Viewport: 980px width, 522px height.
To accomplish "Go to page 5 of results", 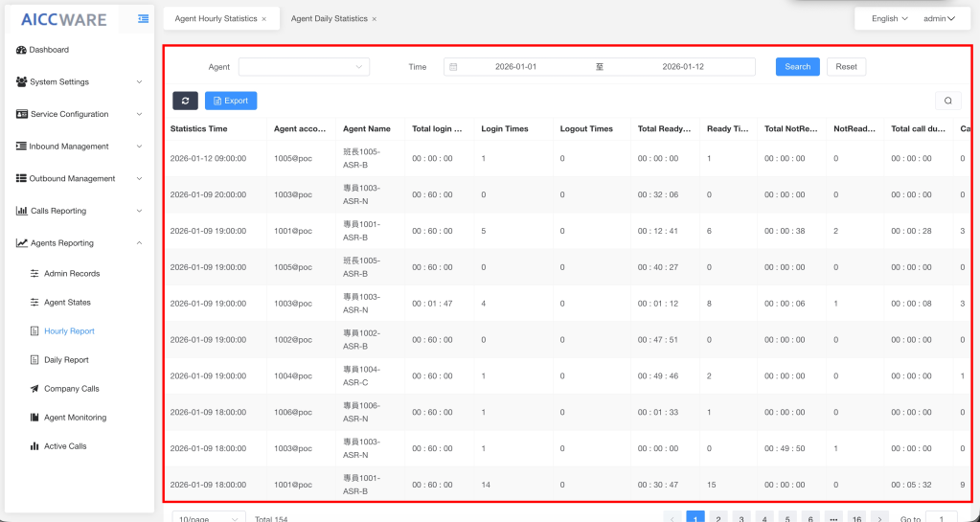I will pos(787,518).
